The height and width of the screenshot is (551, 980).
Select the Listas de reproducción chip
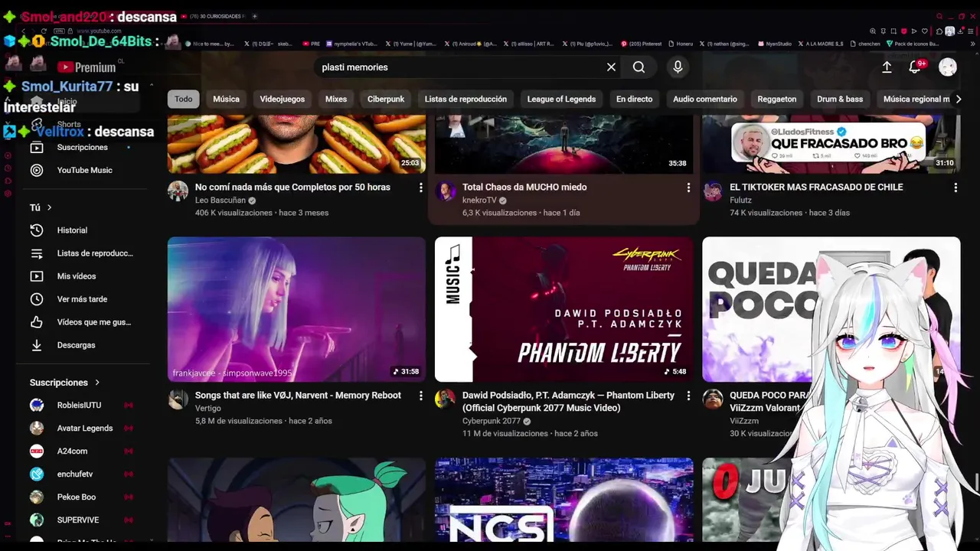pos(465,99)
